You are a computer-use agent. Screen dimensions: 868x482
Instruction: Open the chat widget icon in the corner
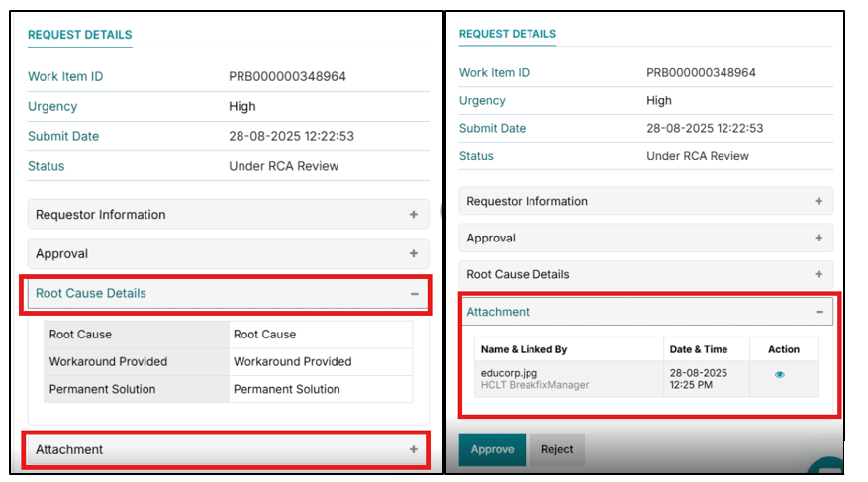(827, 469)
